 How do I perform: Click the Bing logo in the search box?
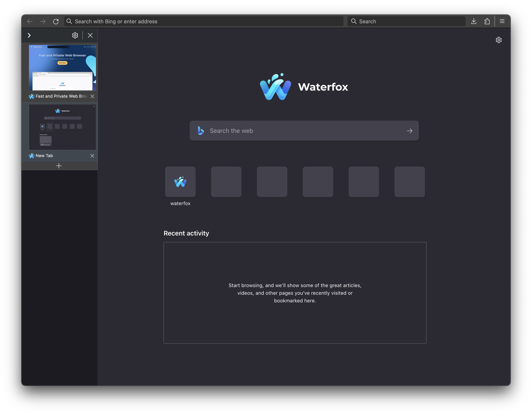[200, 131]
